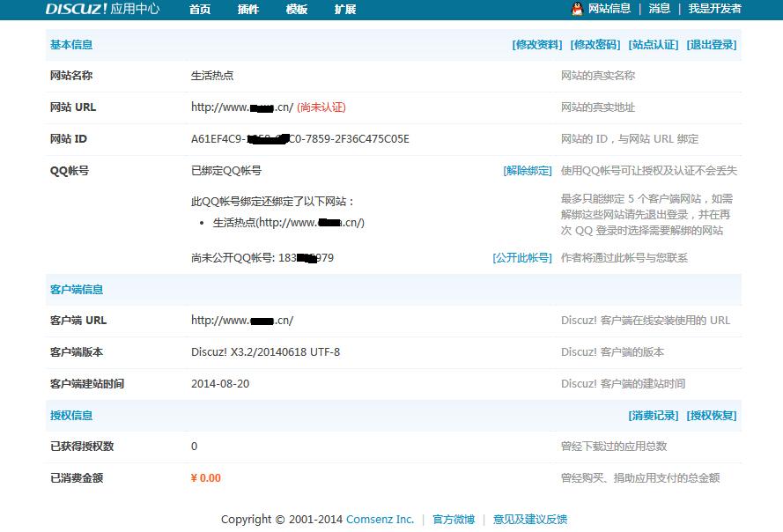Click the 网站名称 row label
This screenshot has height=532, width=783.
(x=71, y=76)
